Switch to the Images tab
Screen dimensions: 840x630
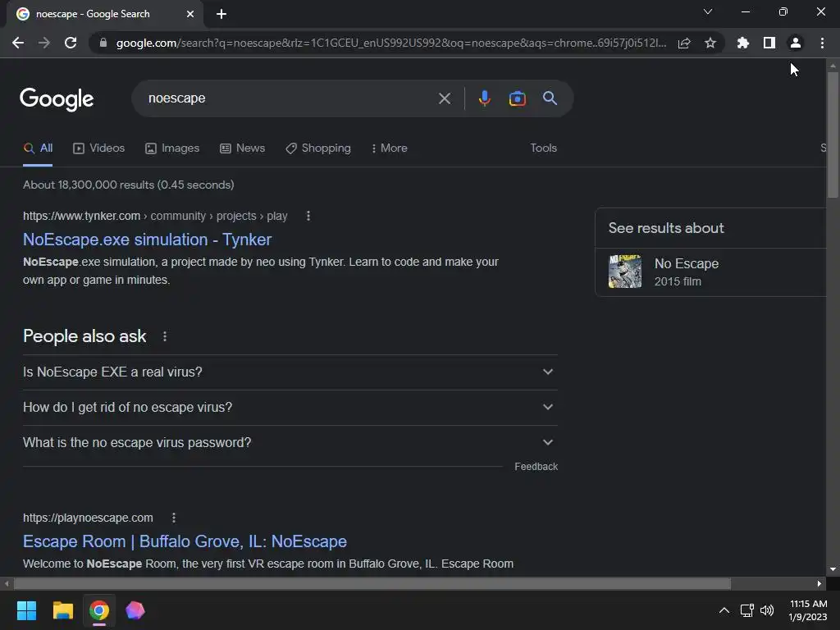coord(172,148)
